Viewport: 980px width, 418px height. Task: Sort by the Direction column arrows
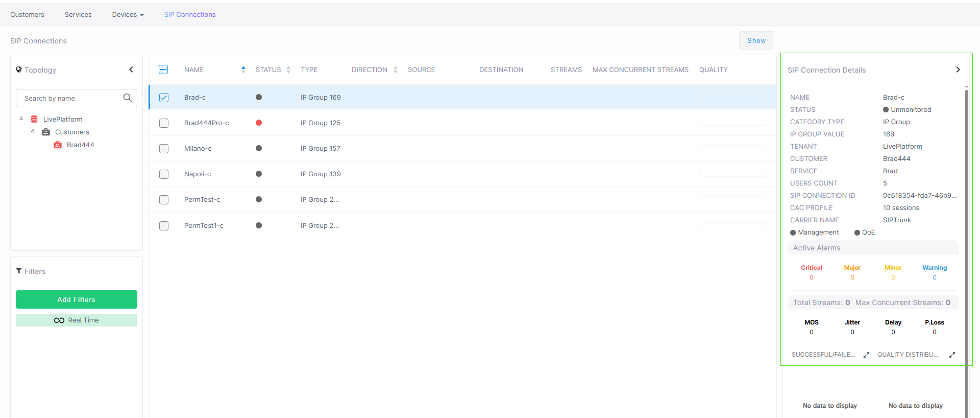(x=396, y=69)
